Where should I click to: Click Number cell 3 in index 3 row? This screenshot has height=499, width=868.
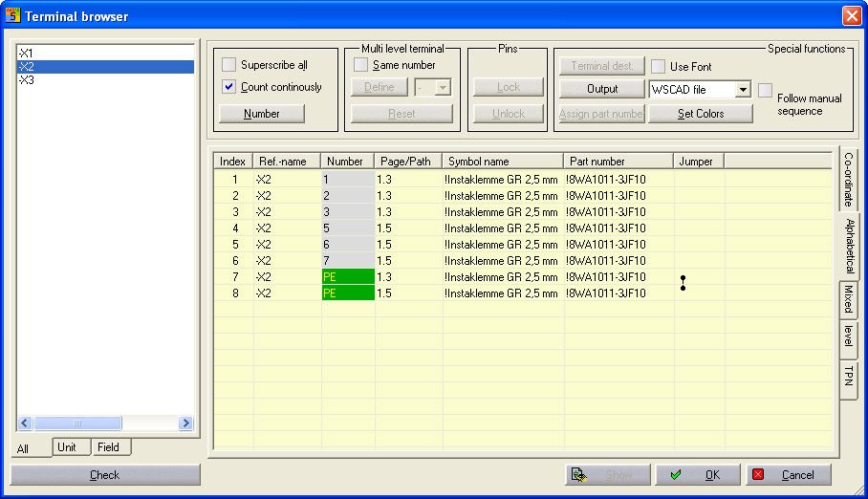coord(348,212)
